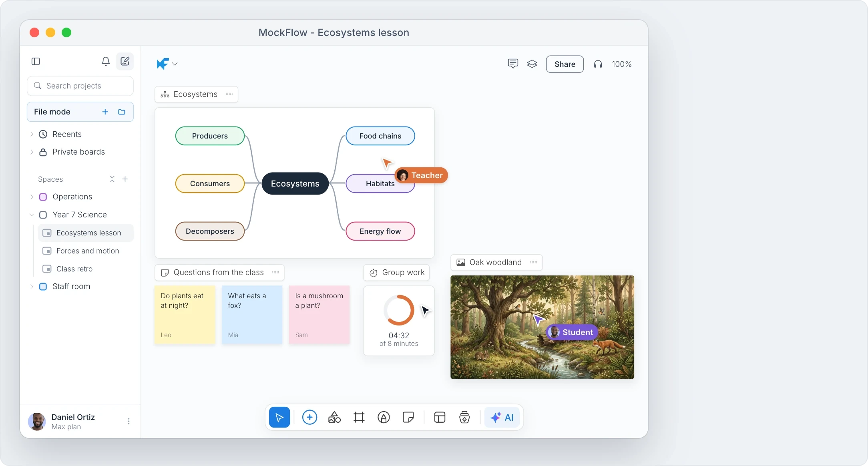Viewport: 868px width, 466px height.
Task: Expand the Recents section
Action: 32,134
